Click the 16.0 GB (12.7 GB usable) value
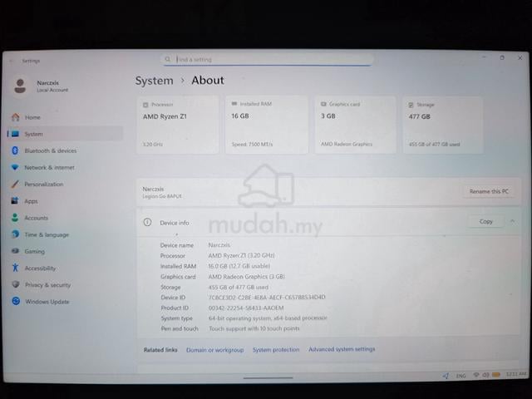 239,266
